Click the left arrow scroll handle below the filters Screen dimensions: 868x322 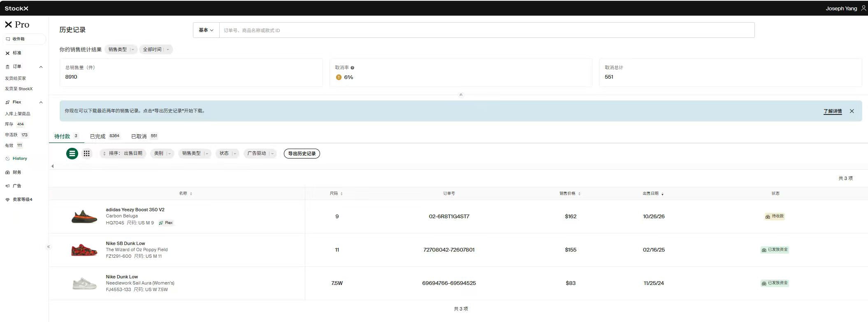52,166
